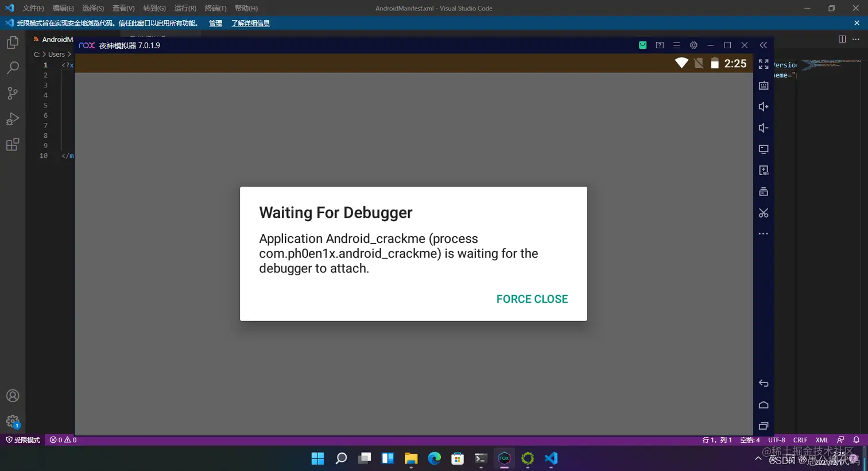This screenshot has height=471, width=868.
Task: Dismiss the restricted mode banner
Action: [857, 23]
